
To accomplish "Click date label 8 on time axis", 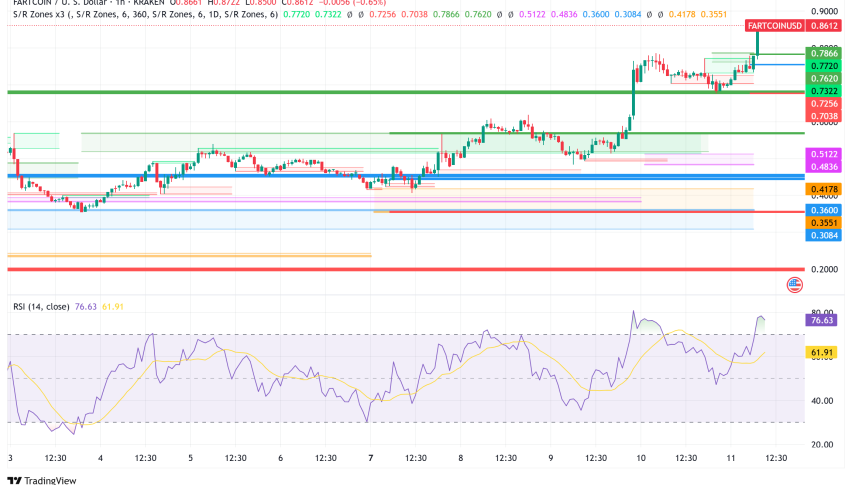I will 460,458.
